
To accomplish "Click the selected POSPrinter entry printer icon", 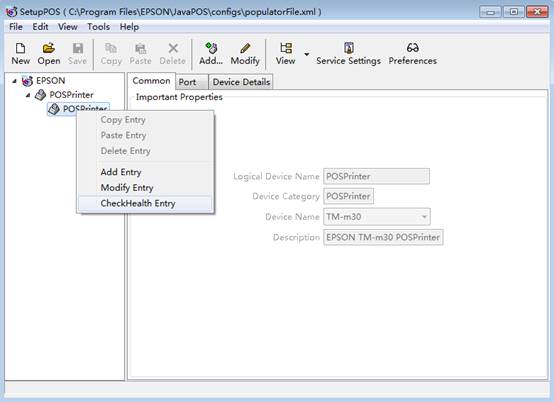I will 54,109.
